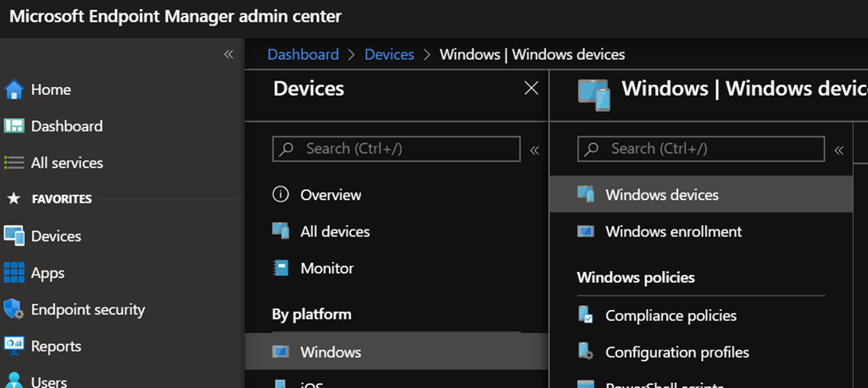The height and width of the screenshot is (388, 868).
Task: Open Compliance policies icon item
Action: pos(586,315)
